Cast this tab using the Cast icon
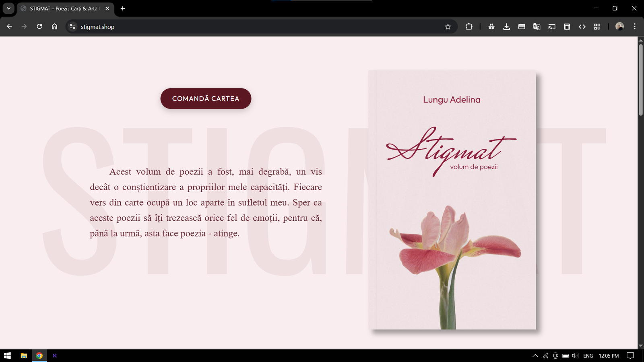 551,27
